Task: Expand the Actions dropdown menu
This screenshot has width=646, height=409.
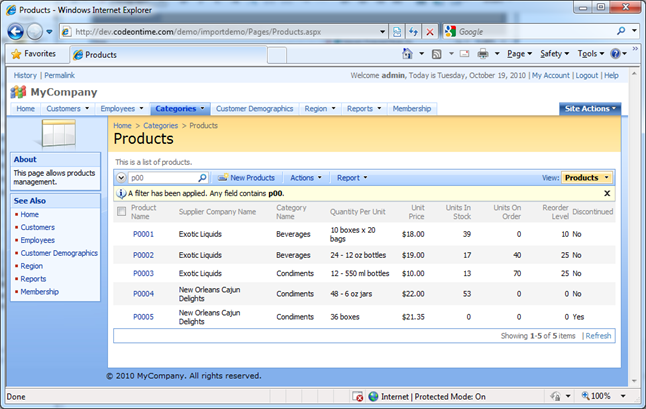Action: click(x=305, y=178)
